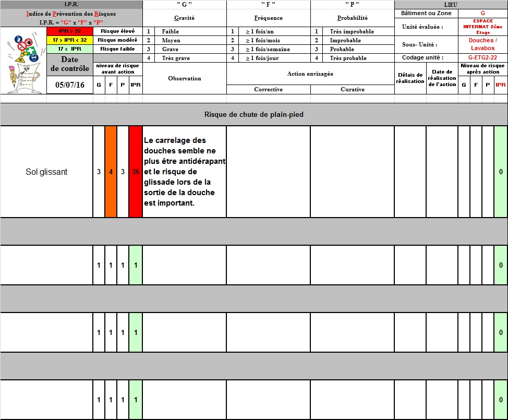Click the 'Action envisagée' header cell
The width and height of the screenshot is (508, 420).
(x=310, y=74)
